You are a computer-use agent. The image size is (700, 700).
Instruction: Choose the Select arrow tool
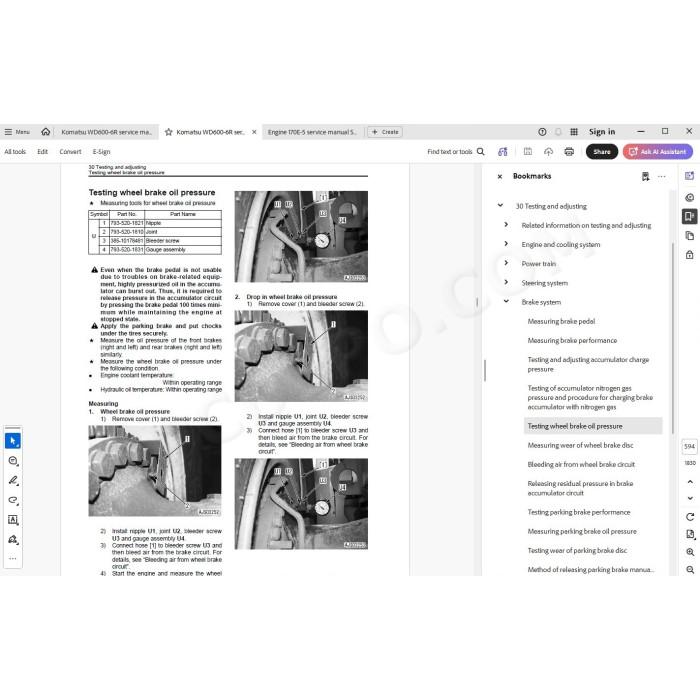click(13, 441)
